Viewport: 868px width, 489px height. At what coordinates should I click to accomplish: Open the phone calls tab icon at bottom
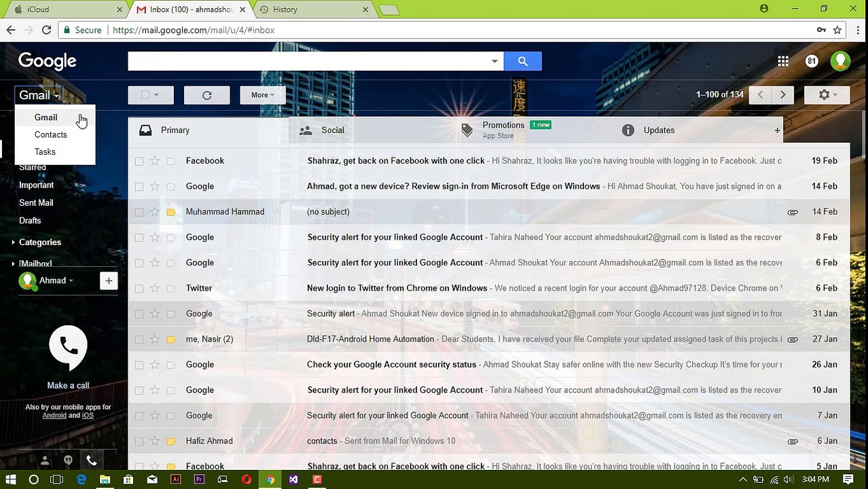[x=92, y=460]
